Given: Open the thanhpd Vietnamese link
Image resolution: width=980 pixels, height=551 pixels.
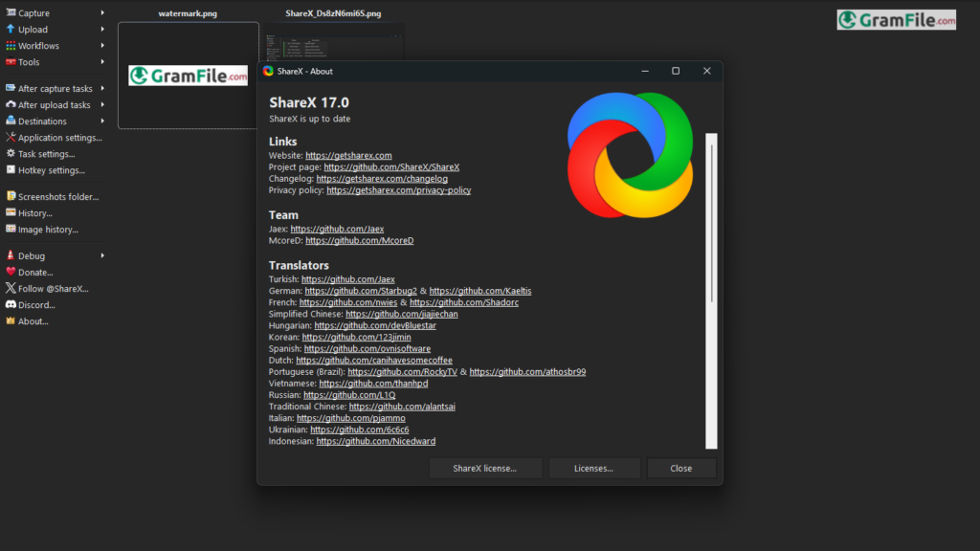Looking at the screenshot, I should (373, 383).
